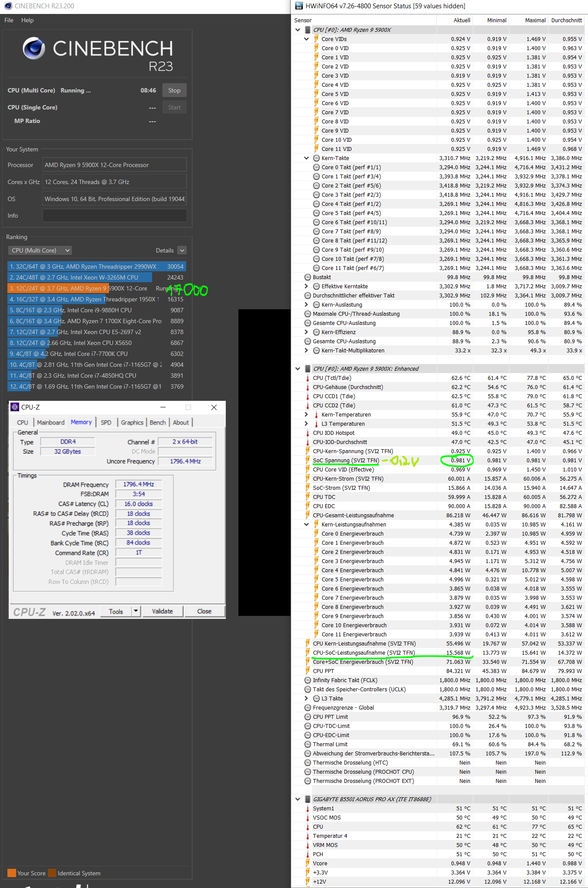Click the clock icon beside Core 0 Takt (perf #1/1)

[316, 167]
